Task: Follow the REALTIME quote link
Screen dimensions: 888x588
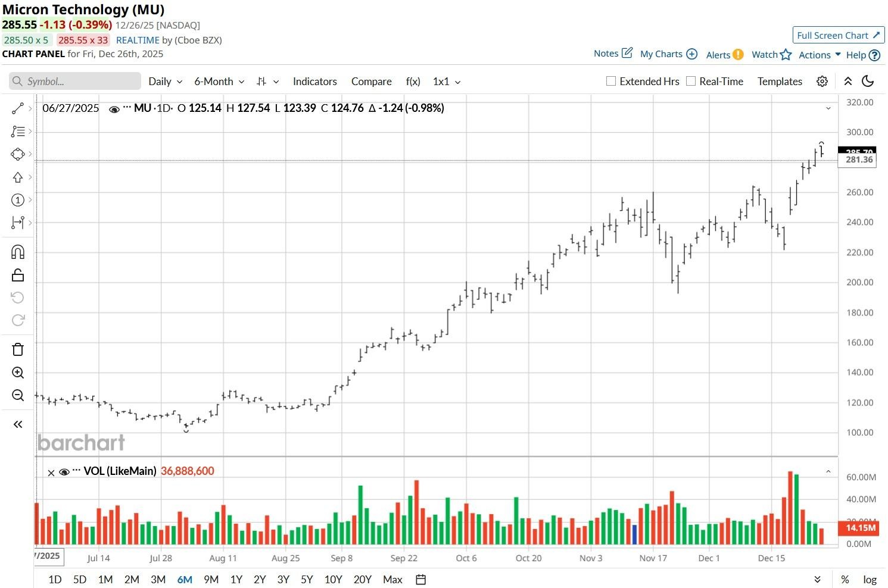Action: coord(138,40)
